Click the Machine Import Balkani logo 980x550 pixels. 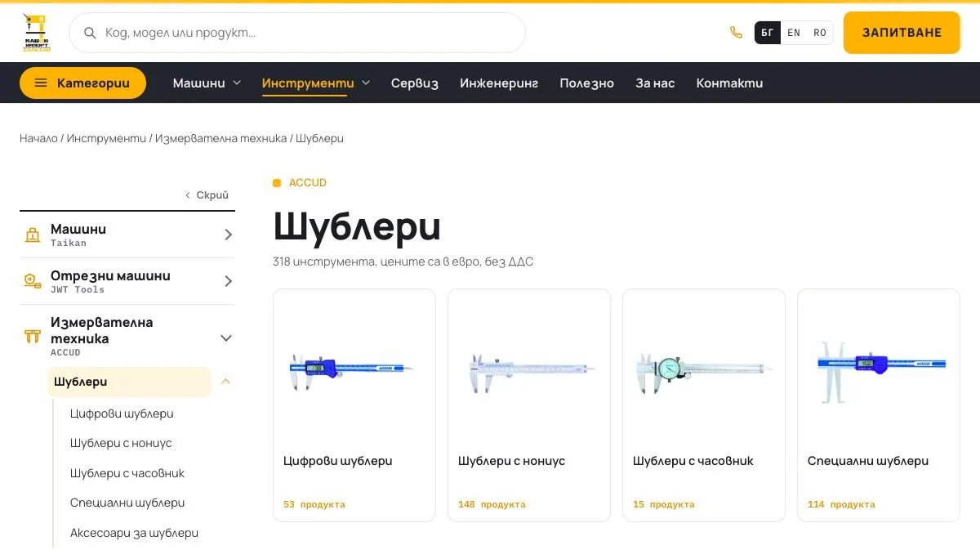coord(36,33)
